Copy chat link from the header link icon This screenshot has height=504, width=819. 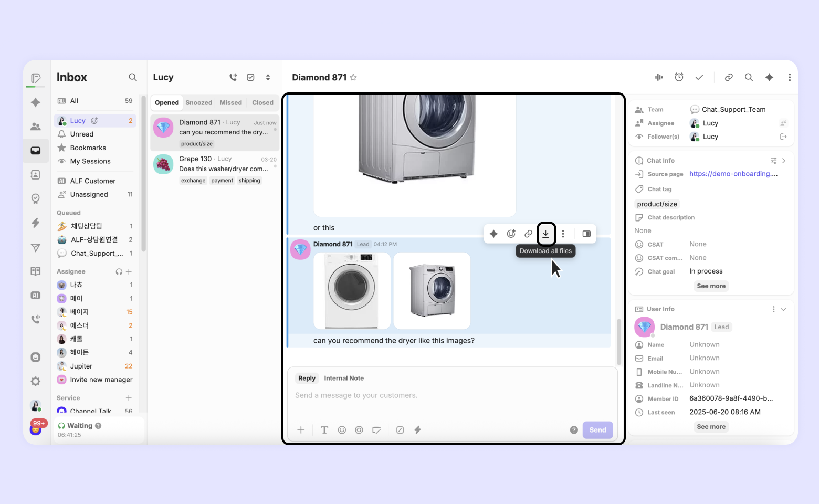point(729,77)
